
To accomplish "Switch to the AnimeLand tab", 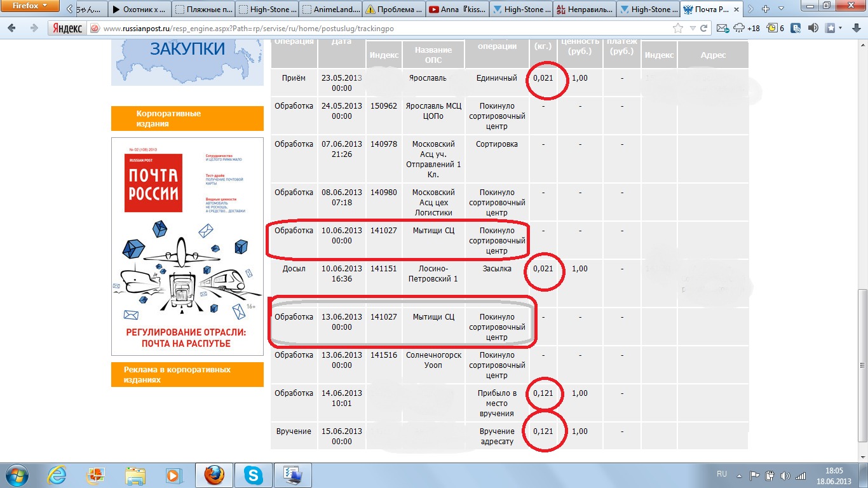I will tap(330, 10).
